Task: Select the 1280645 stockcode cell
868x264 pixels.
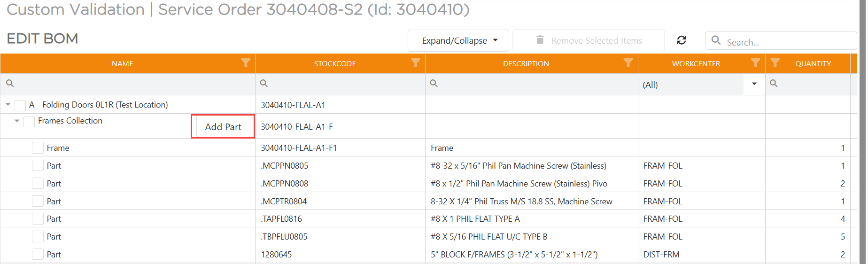Action: click(x=340, y=254)
